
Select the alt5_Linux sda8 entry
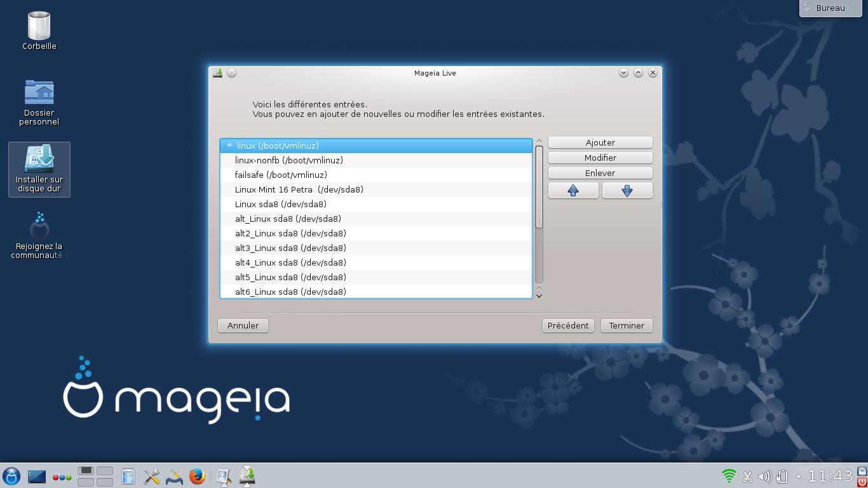point(376,277)
